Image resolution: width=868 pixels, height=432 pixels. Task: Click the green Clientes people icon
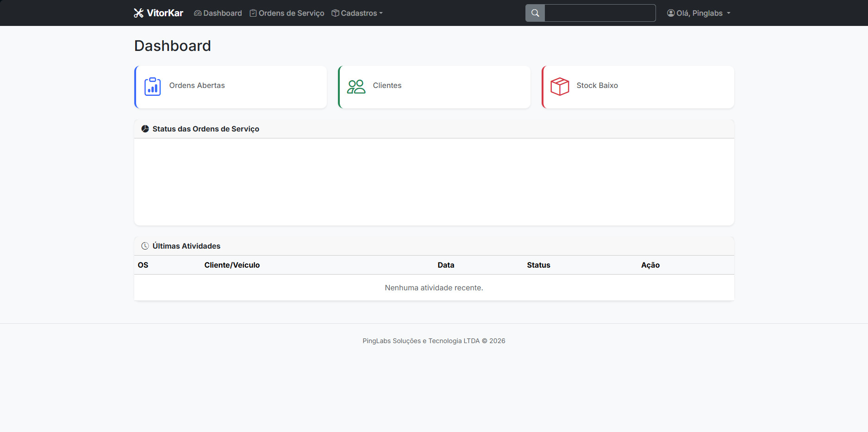[x=356, y=87]
